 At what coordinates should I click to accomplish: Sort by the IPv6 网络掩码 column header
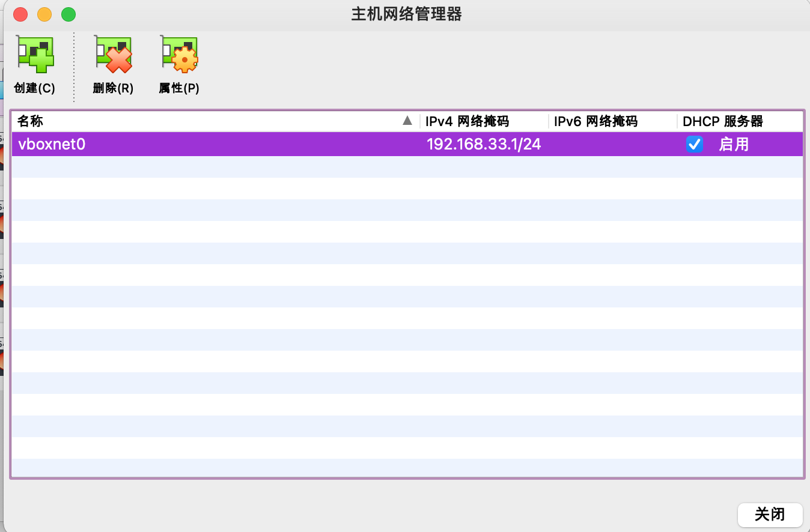click(613, 121)
